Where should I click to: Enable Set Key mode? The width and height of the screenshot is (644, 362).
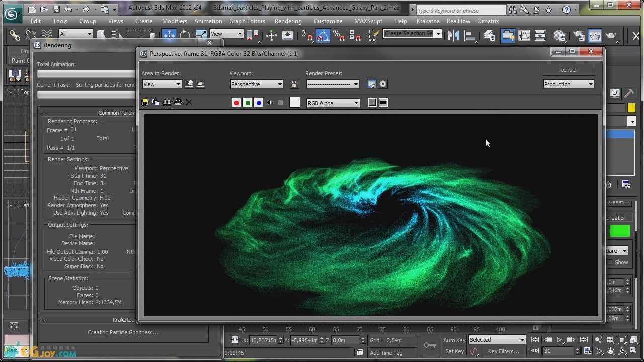pyautogui.click(x=454, y=351)
